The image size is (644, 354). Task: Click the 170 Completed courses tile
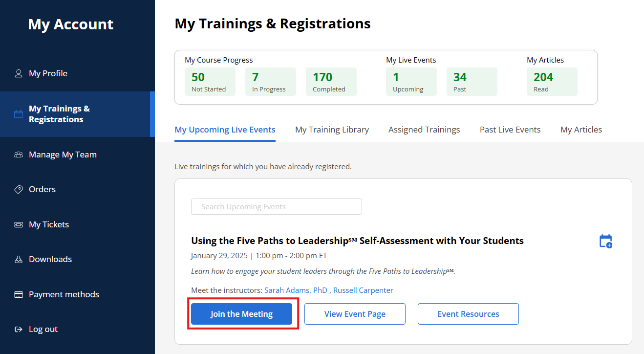[x=331, y=82]
